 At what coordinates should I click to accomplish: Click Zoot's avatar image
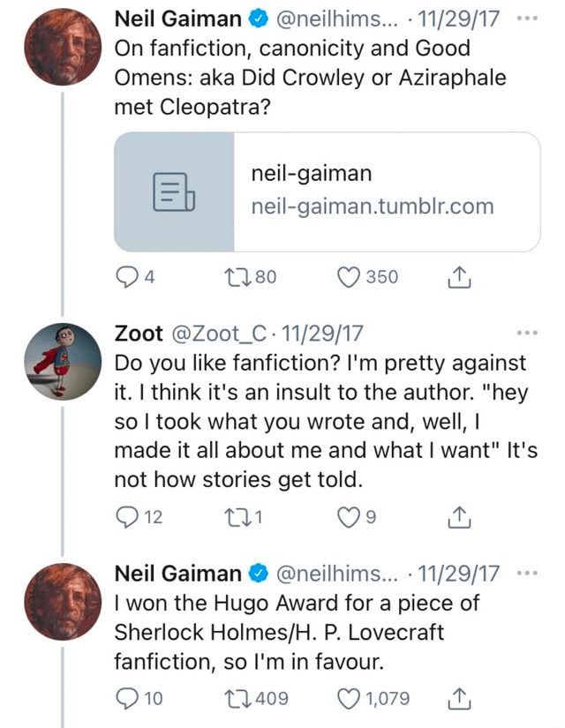click(x=62, y=360)
